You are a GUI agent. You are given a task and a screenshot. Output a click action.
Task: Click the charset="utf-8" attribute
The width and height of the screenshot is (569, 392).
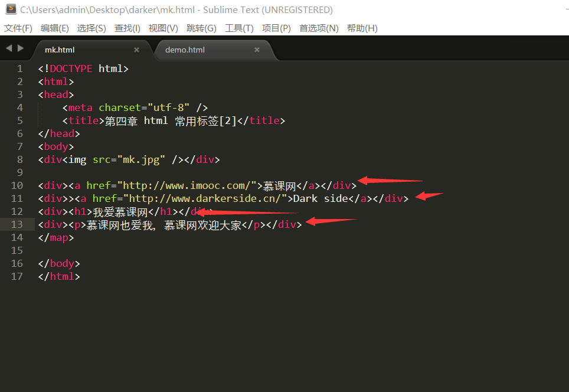click(144, 108)
